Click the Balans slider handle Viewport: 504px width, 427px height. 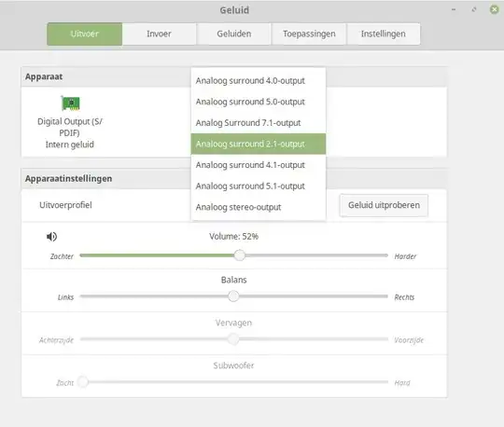233,296
